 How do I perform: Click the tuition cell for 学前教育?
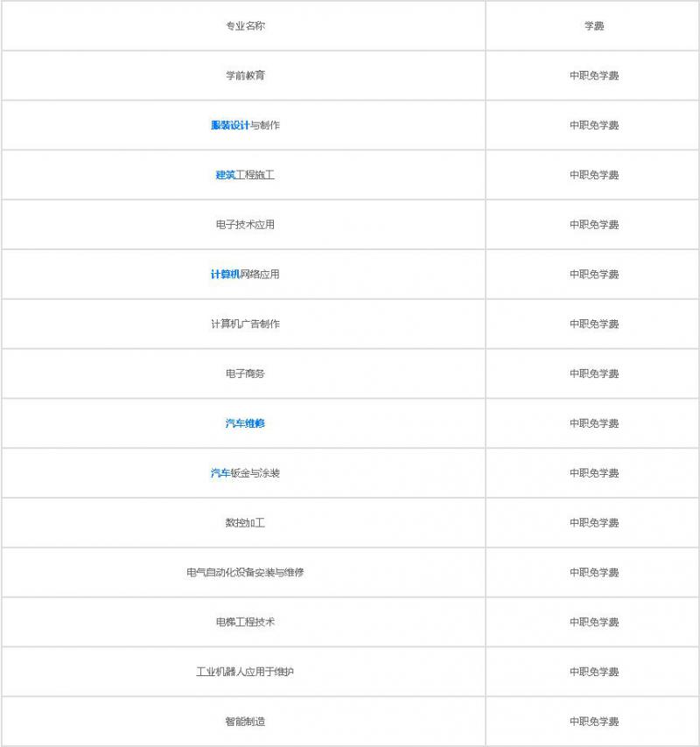pyautogui.click(x=594, y=76)
